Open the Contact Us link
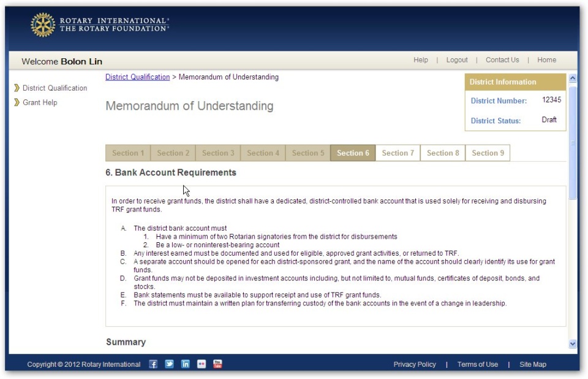The image size is (588, 379). click(502, 59)
